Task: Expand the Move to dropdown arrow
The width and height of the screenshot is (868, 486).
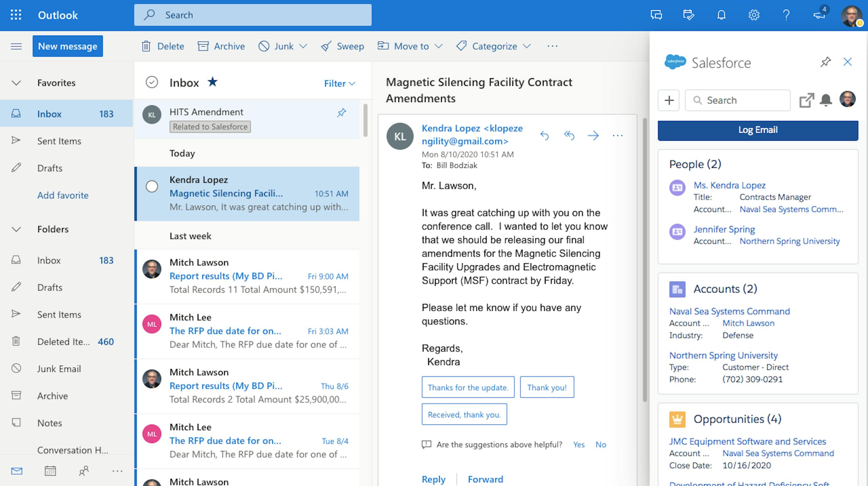Action: click(x=438, y=46)
